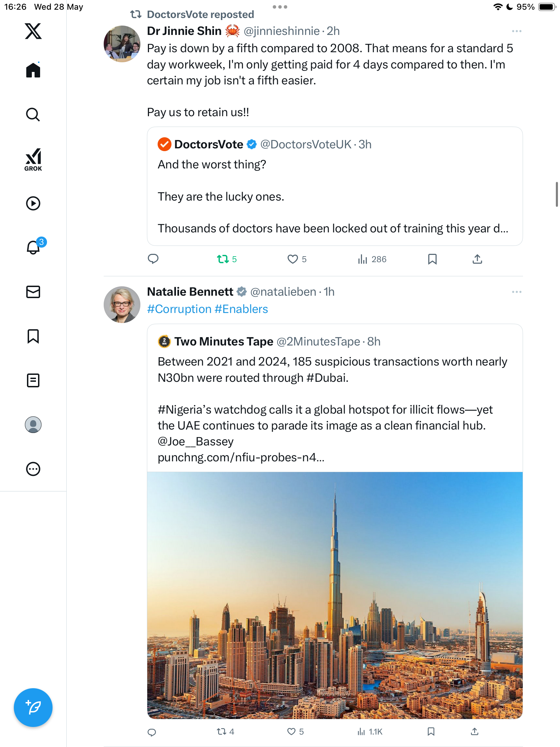Open Lists icon in sidebar
The image size is (560, 747).
pos(33,380)
